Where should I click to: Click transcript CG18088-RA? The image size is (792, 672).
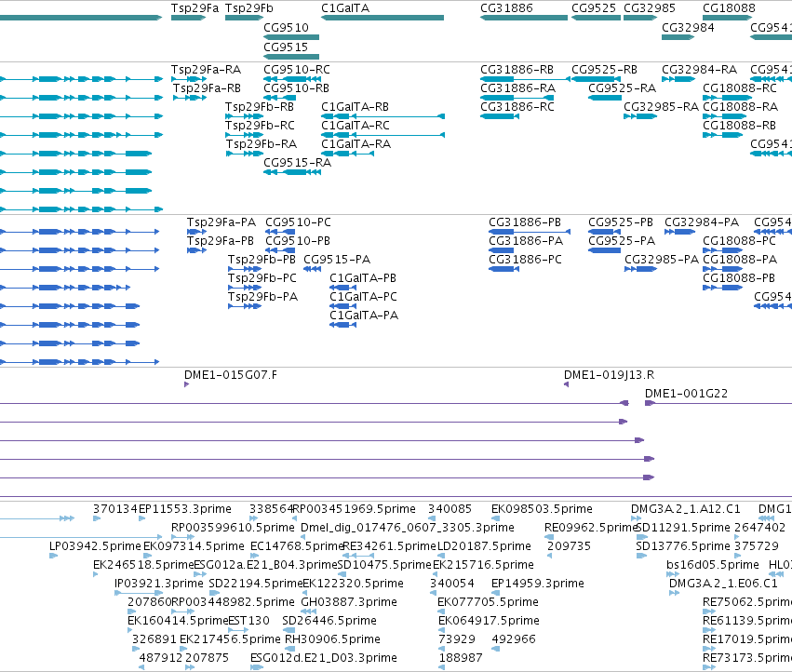[x=741, y=107]
